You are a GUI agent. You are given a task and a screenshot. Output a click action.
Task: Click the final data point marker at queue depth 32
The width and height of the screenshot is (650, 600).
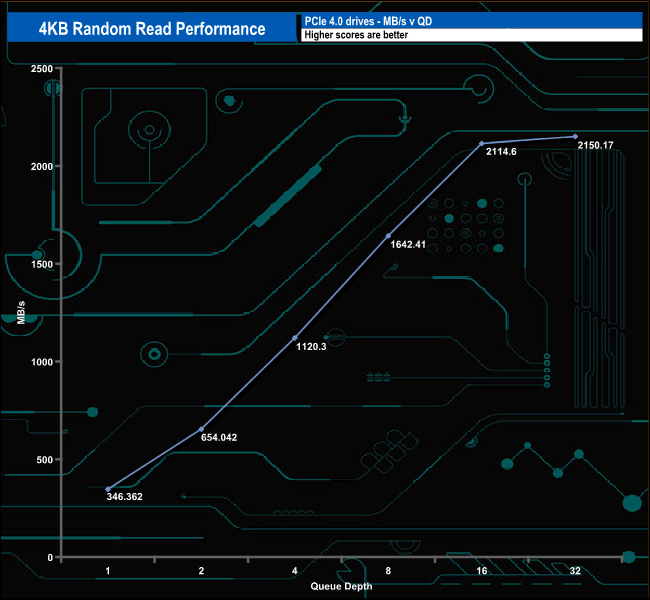(575, 136)
